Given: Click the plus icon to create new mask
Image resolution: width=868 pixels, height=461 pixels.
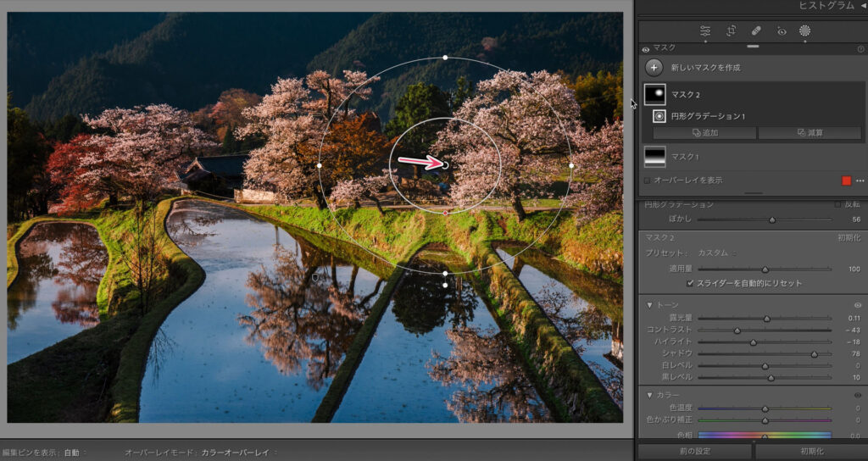Looking at the screenshot, I should [654, 68].
